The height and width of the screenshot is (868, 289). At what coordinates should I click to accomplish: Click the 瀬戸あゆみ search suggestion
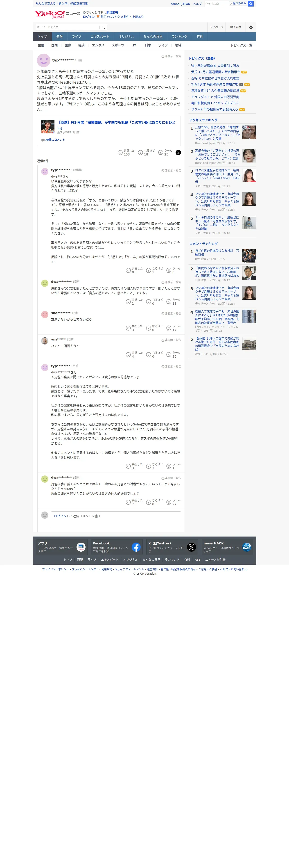click(238, 4)
